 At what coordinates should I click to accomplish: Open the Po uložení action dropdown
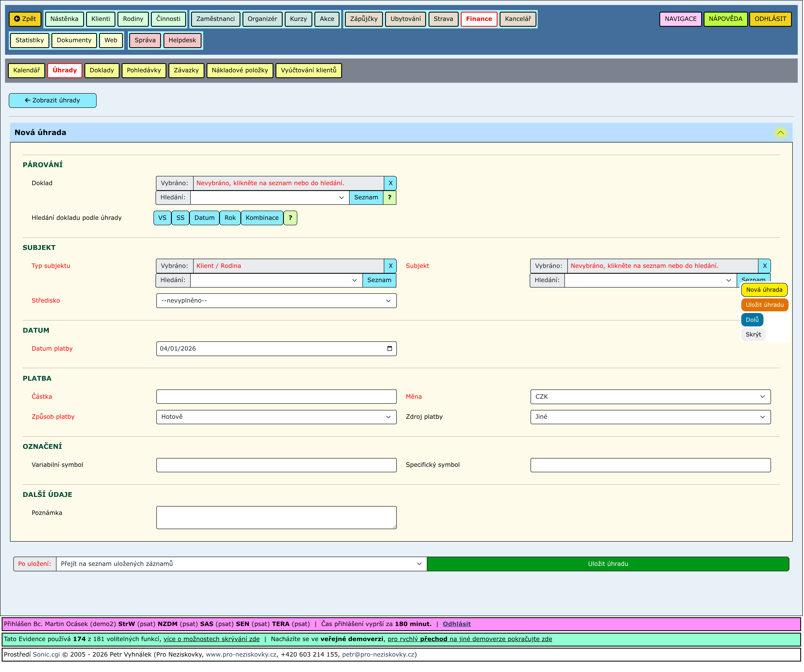coord(242,564)
